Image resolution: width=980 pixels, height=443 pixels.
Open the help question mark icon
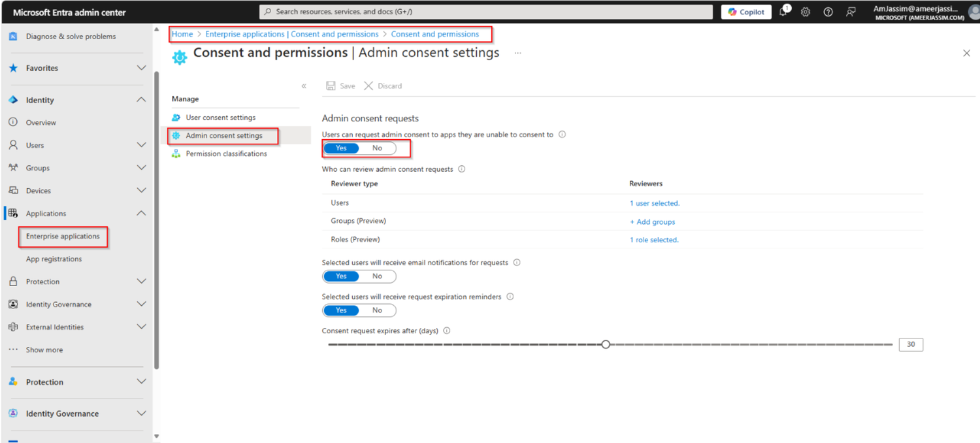coord(827,11)
